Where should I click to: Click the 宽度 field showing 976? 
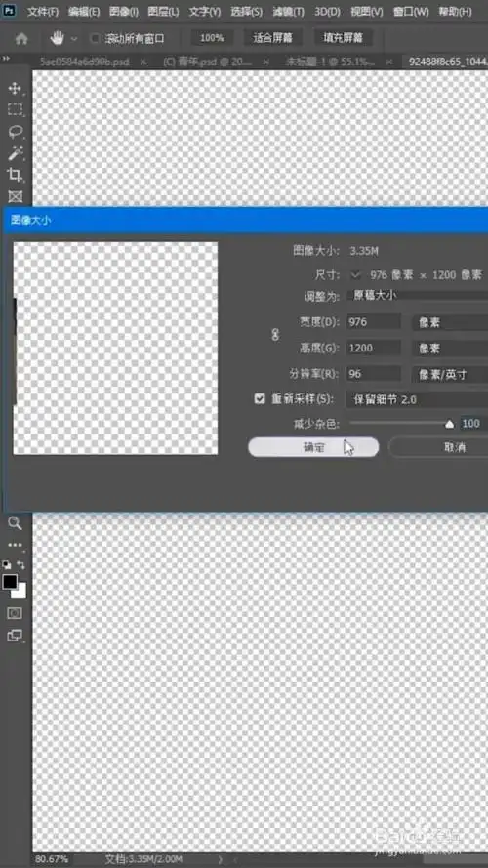click(x=374, y=322)
